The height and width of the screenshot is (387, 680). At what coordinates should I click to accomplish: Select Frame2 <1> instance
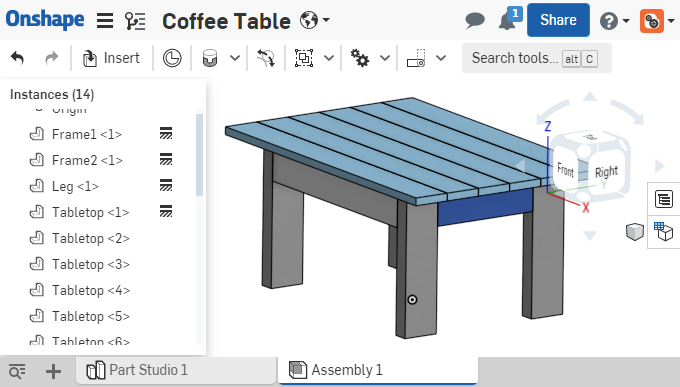click(x=87, y=160)
